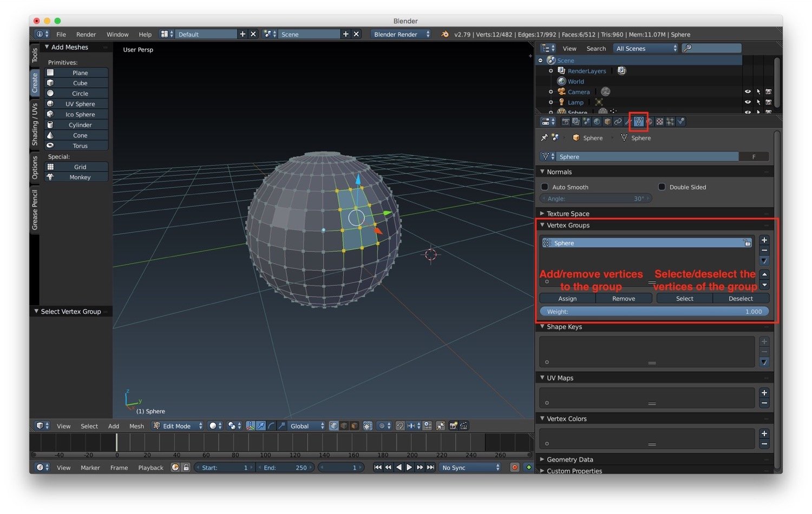The width and height of the screenshot is (812, 514).
Task: Open the Texture properties tab (checker icon)
Action: click(659, 122)
